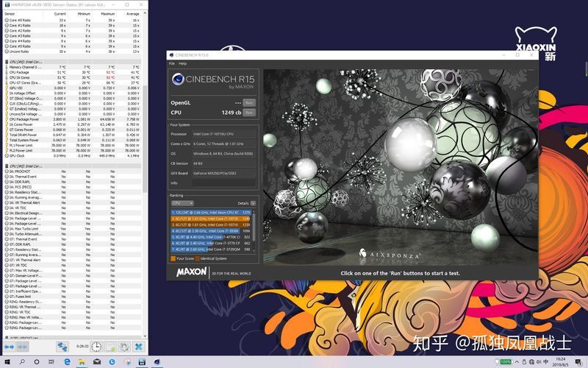
Task: Select ranking row 5 i7-4770K 822
Action: [211, 237]
